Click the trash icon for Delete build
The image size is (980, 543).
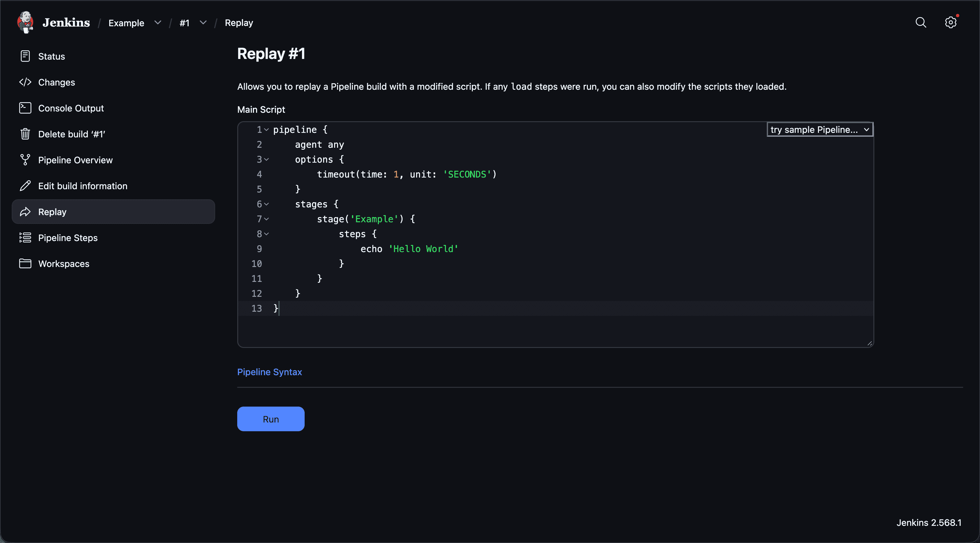pyautogui.click(x=25, y=134)
